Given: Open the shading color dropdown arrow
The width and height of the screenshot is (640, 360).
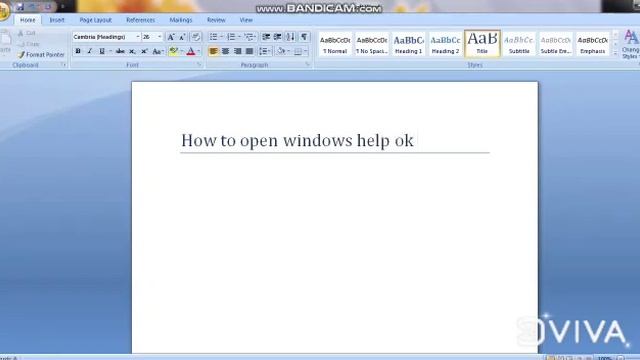Looking at the screenshot, I should pos(288,51).
